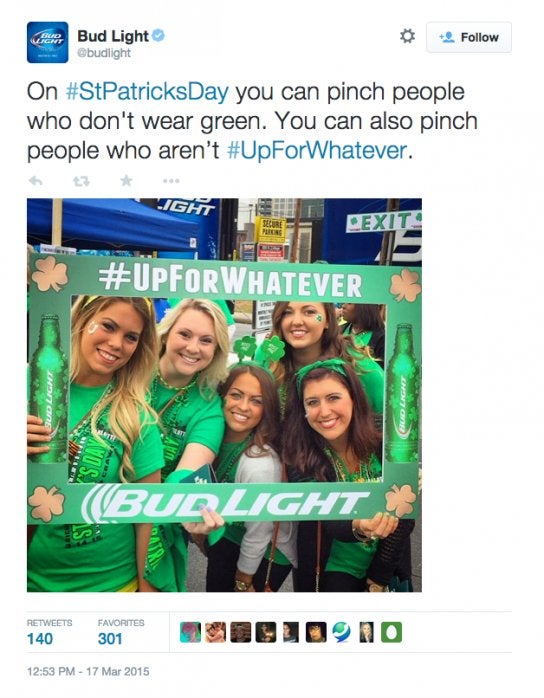
Task: Follow the Bud Light account
Action: tap(469, 37)
